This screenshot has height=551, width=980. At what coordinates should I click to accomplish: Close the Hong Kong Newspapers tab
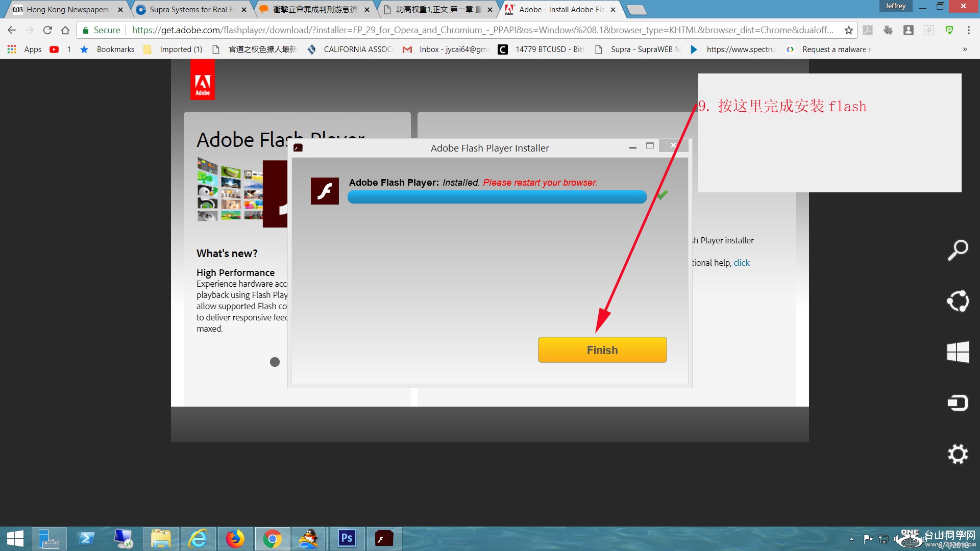pyautogui.click(x=120, y=10)
